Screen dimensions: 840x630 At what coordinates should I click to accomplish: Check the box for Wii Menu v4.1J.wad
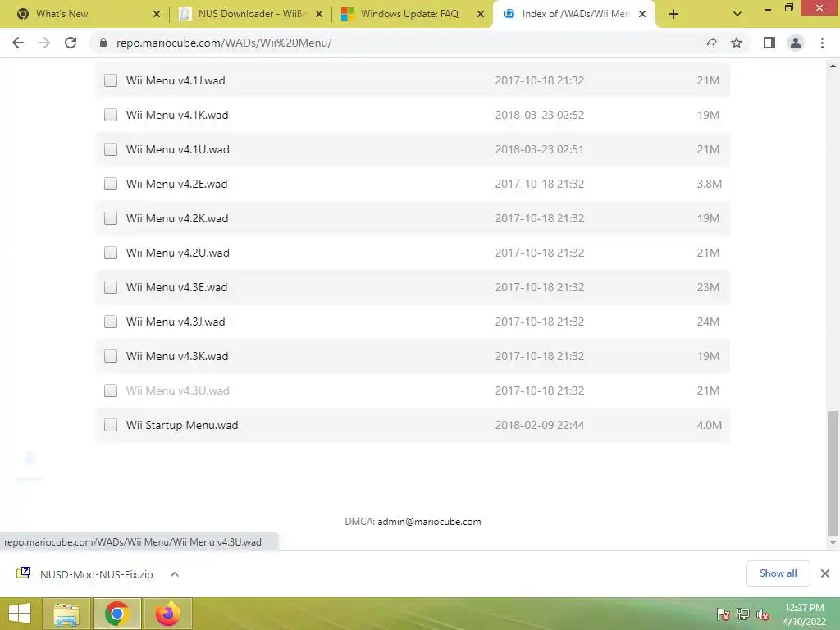point(111,80)
